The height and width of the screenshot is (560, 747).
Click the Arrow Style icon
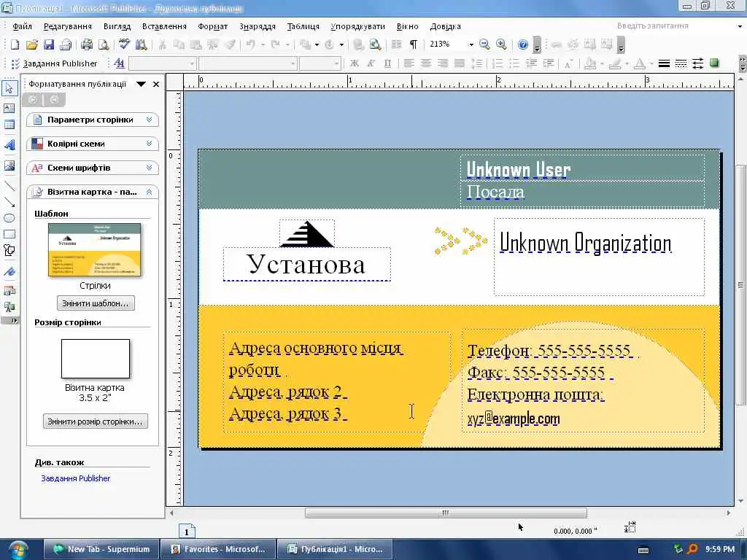pyautogui.click(x=698, y=63)
